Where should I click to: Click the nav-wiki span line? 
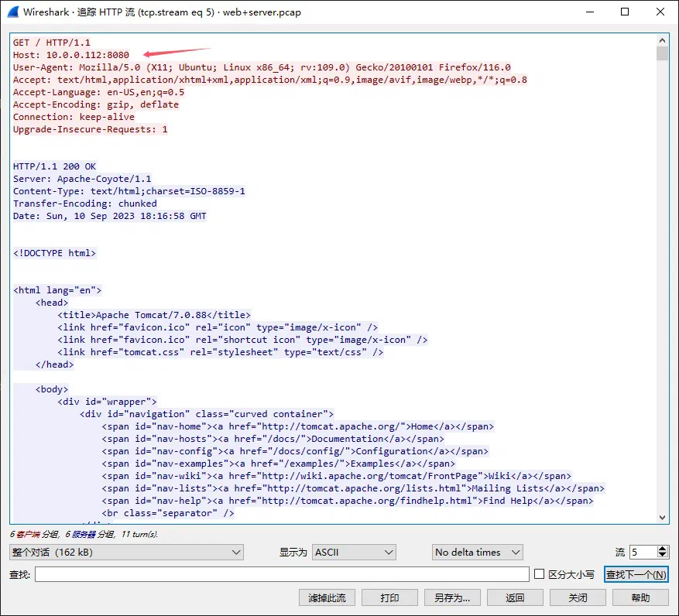337,476
